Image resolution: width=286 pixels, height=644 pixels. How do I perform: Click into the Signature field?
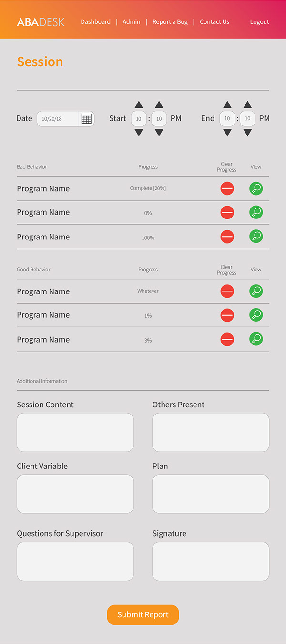[x=211, y=561]
